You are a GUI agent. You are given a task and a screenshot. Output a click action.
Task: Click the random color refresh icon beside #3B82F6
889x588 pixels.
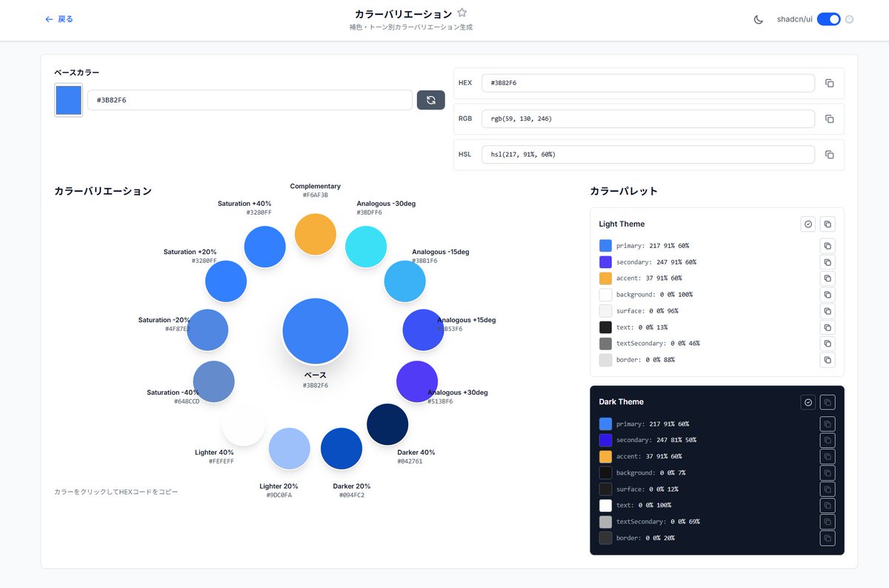pos(430,99)
